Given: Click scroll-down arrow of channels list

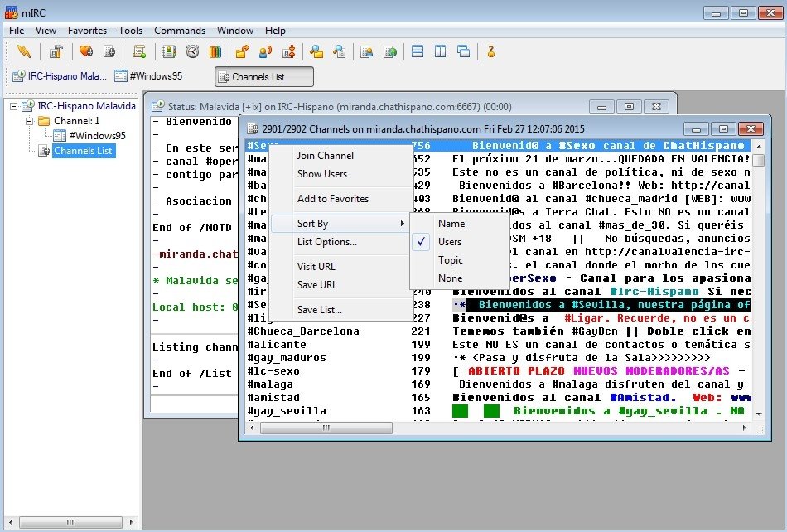Looking at the screenshot, I should point(759,414).
